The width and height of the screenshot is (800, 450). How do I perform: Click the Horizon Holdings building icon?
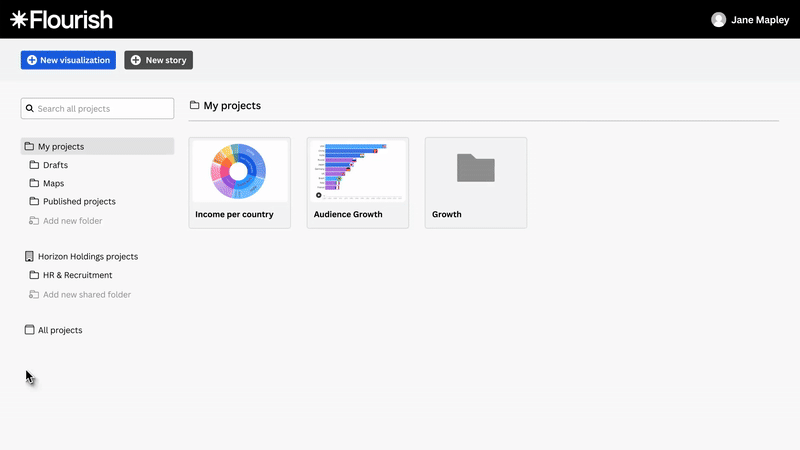click(29, 257)
